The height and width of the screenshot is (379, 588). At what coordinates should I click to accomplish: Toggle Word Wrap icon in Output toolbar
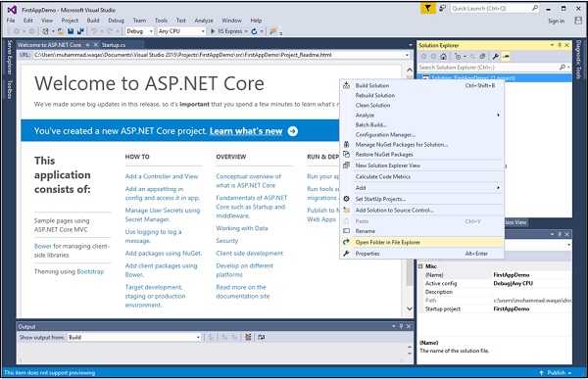click(262, 338)
